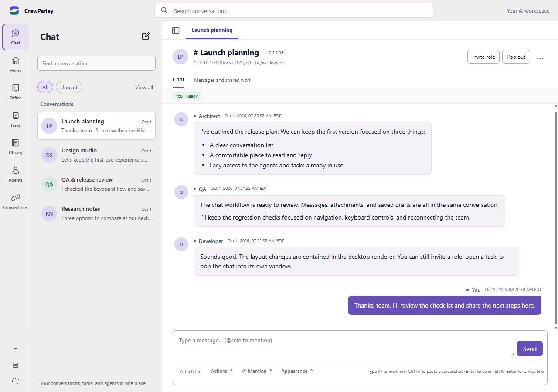Toggle the conversation panel layout icon
Screen dimensions: 558x392
click(x=176, y=30)
